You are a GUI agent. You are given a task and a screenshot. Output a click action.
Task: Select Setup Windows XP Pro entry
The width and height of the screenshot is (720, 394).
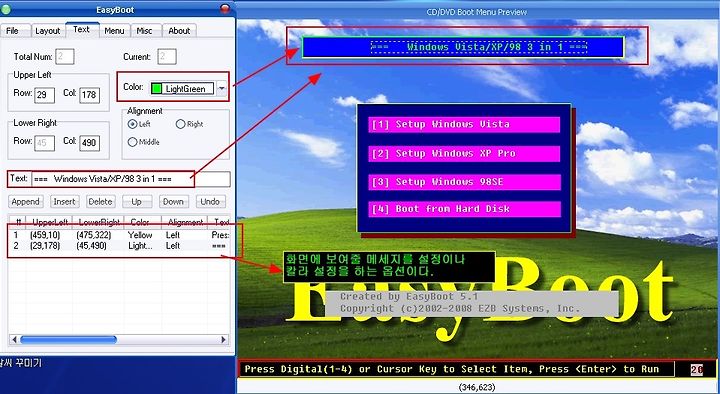[x=464, y=154]
